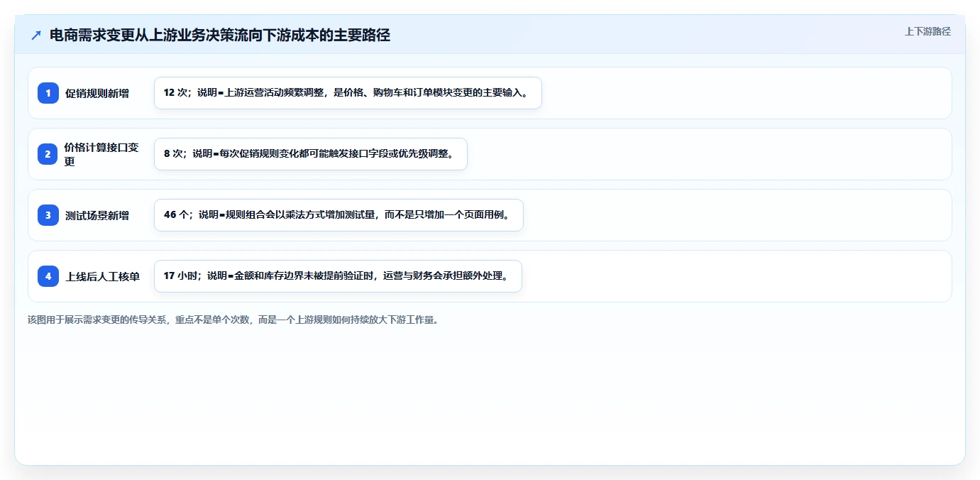This screenshot has height=480, width=980.
Task: Click the 46 个 description box
Action: tap(338, 215)
